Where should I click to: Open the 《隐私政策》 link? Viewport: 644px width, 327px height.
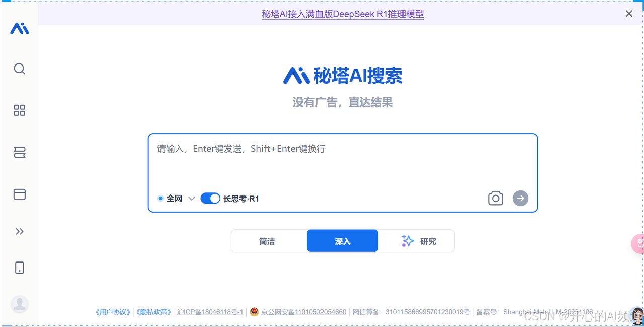pyautogui.click(x=154, y=312)
